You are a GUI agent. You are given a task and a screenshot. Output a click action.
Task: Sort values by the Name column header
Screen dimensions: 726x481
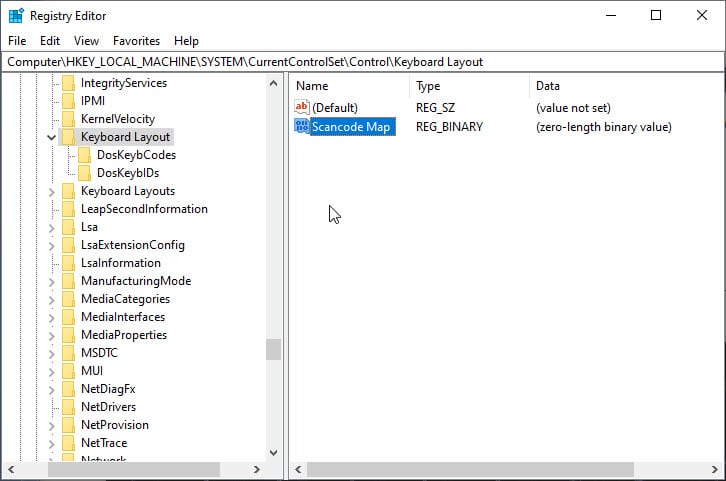350,86
